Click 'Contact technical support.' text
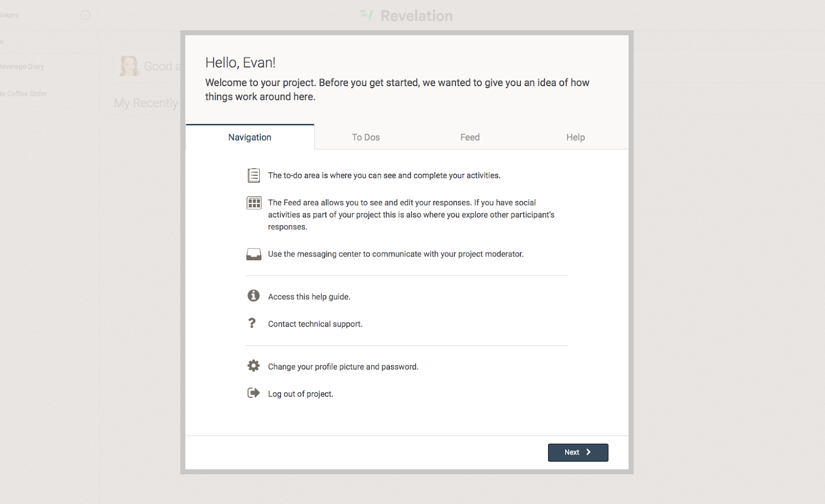 (x=315, y=324)
